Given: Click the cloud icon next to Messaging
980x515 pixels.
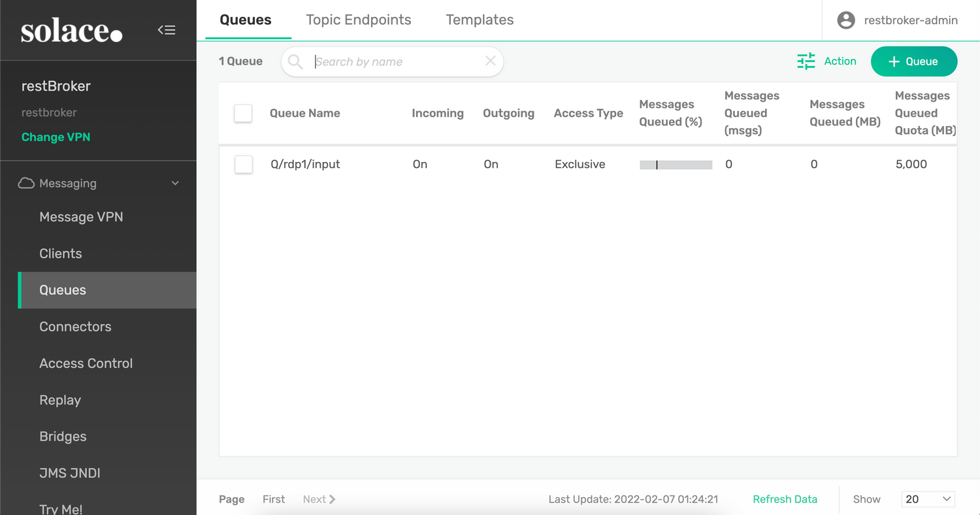Looking at the screenshot, I should [26, 183].
